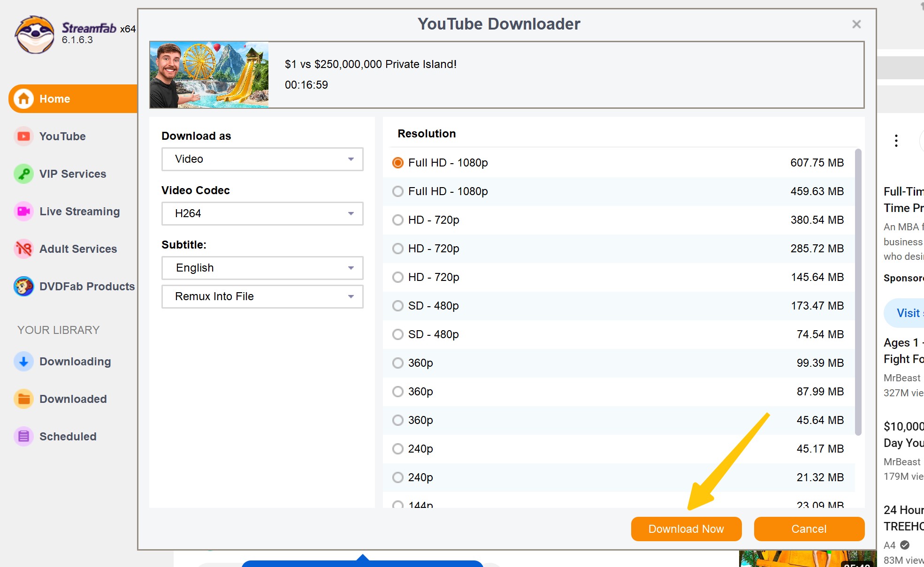924x567 pixels.
Task: Click the Private Island video thumbnail
Action: 209,75
